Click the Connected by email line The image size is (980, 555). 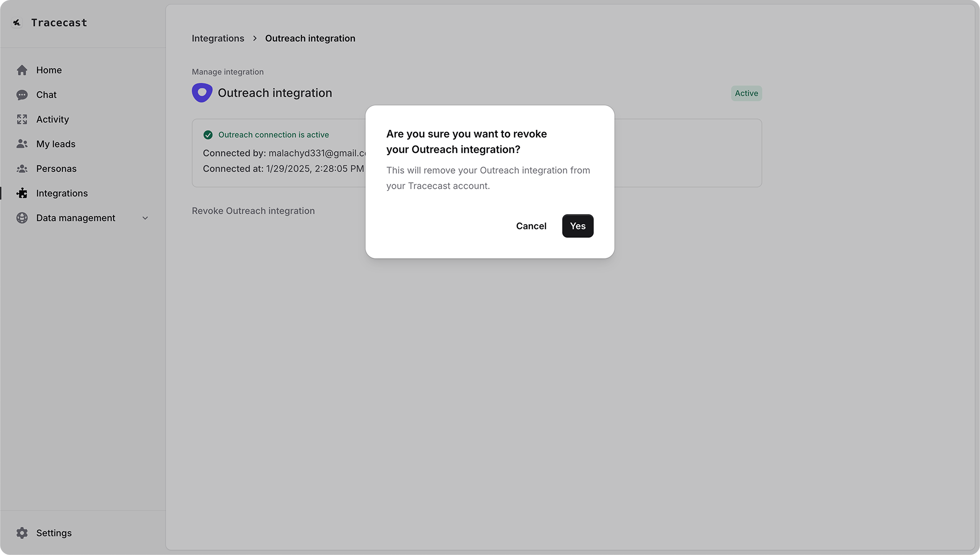(x=284, y=153)
